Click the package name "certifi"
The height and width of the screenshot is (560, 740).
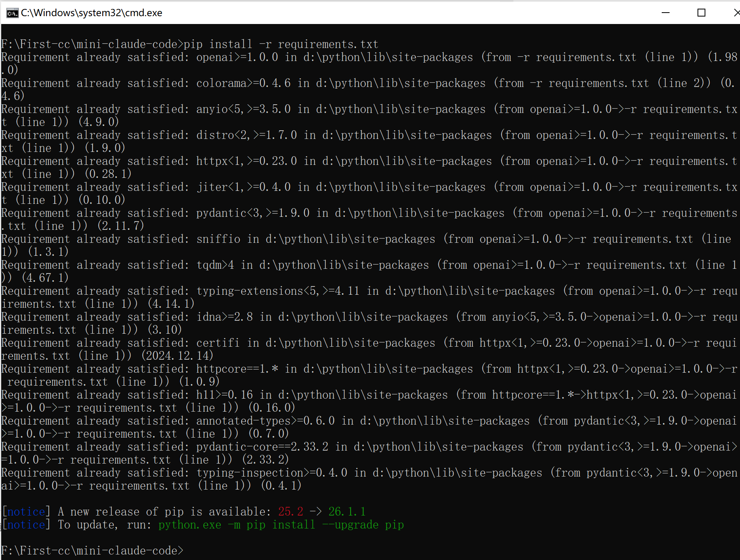click(218, 343)
